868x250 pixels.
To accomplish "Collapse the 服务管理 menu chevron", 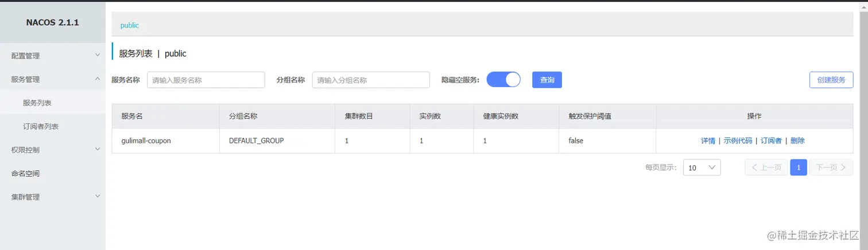I will click(97, 79).
